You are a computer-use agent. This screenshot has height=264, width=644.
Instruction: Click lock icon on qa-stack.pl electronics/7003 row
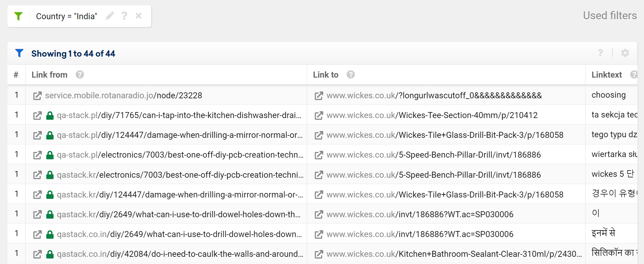50,155
